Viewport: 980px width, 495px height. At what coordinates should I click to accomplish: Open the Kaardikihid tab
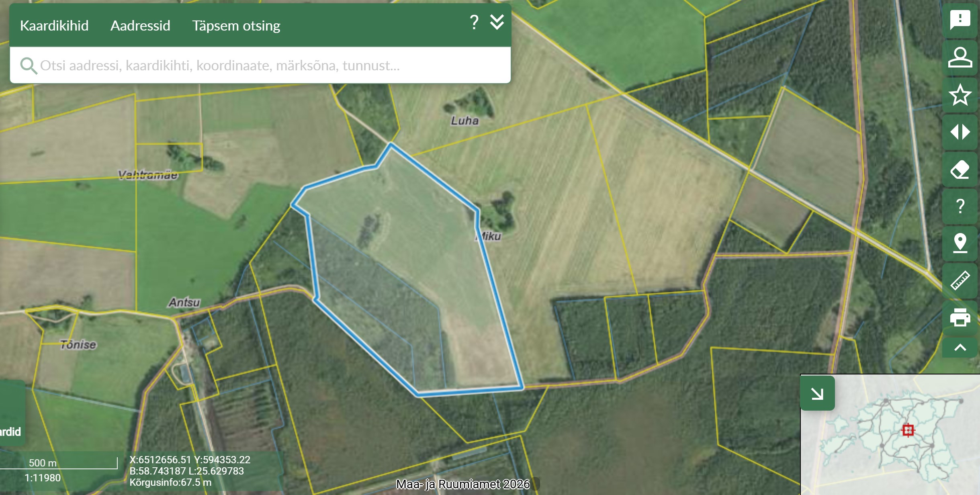(x=54, y=26)
